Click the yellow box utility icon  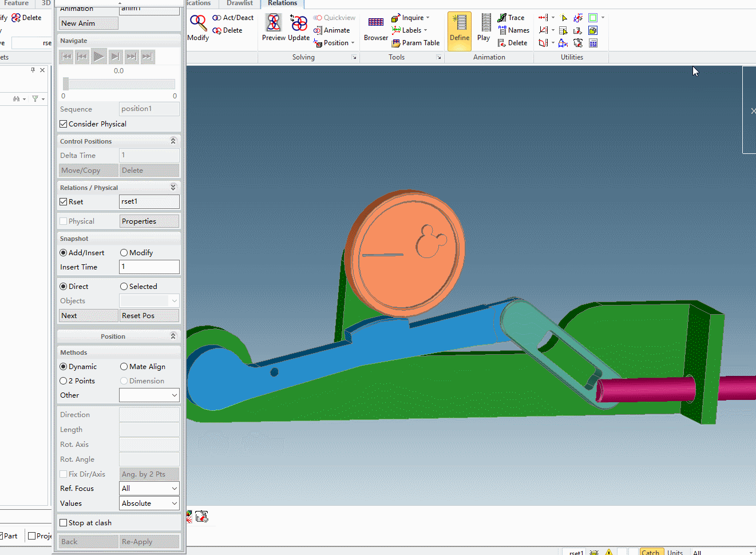point(593,30)
